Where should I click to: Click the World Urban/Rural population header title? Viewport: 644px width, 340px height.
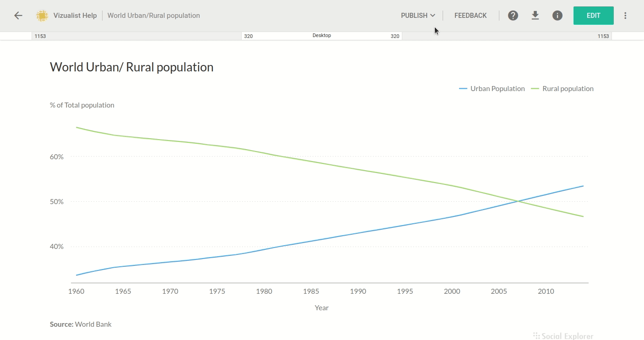click(154, 16)
